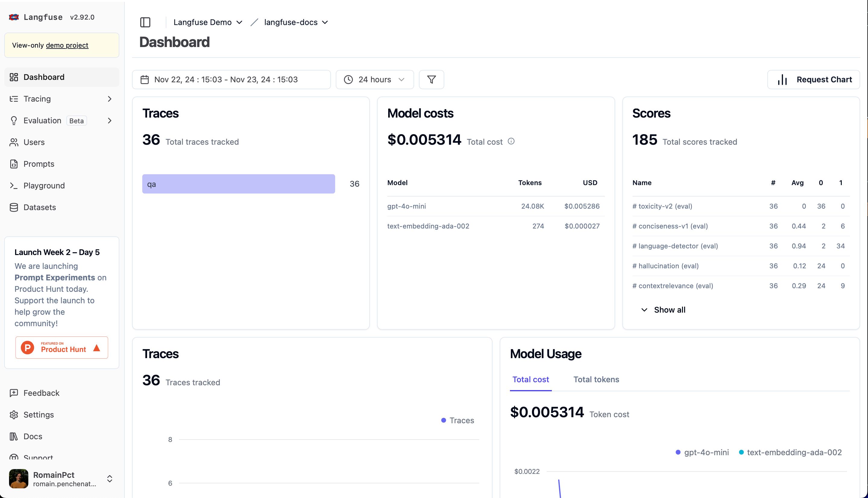868x498 pixels.
Task: Click the language-detector (eval) score row
Action: click(x=741, y=246)
